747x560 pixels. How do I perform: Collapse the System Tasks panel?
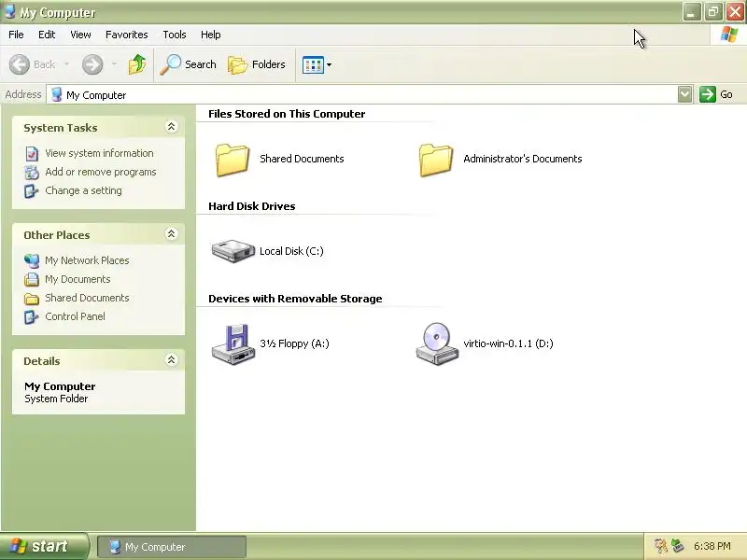pyautogui.click(x=171, y=127)
